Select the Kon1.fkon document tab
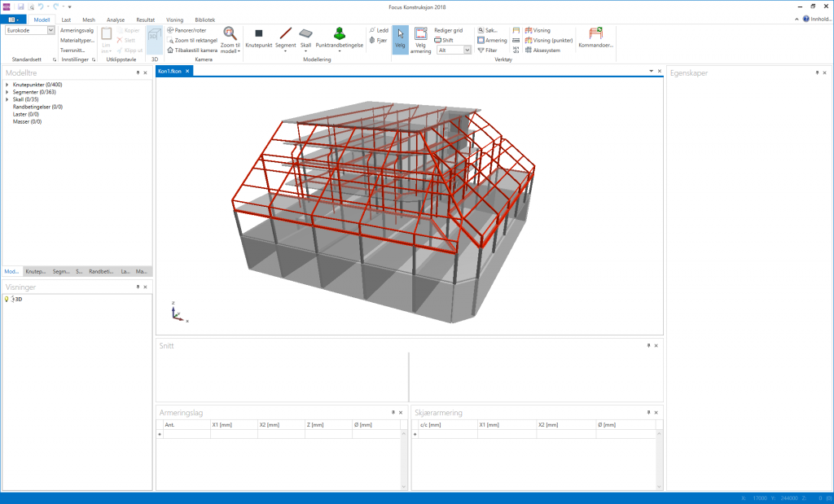The image size is (834, 504). [x=169, y=71]
